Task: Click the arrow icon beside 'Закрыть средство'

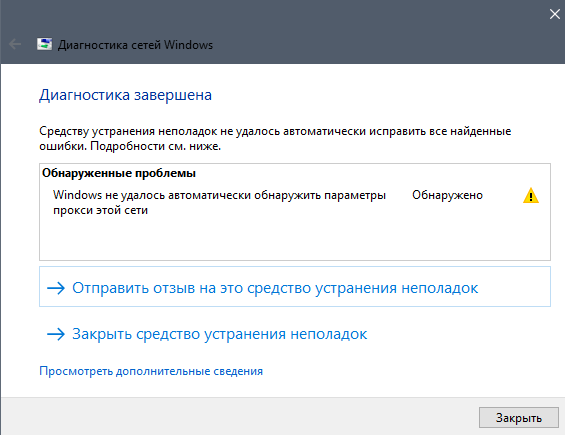Action: pyautogui.click(x=56, y=334)
